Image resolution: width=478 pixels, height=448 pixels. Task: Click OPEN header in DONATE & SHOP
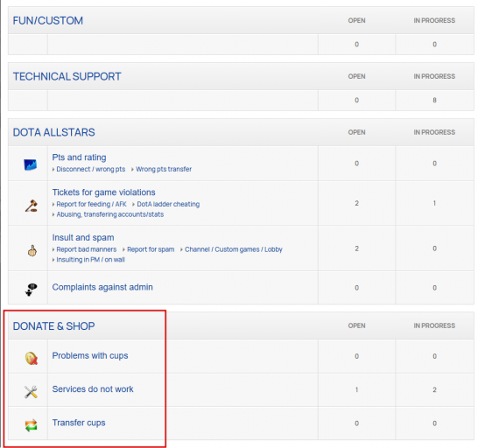pos(356,325)
